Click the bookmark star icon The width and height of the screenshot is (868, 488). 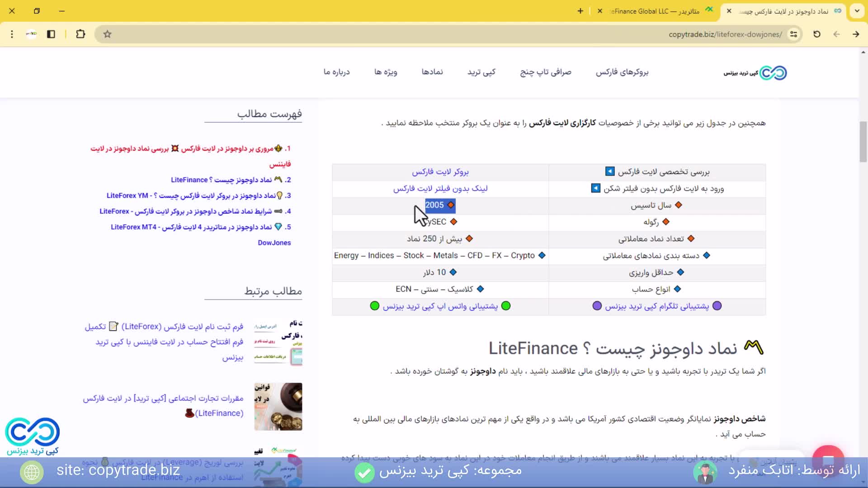tap(107, 34)
